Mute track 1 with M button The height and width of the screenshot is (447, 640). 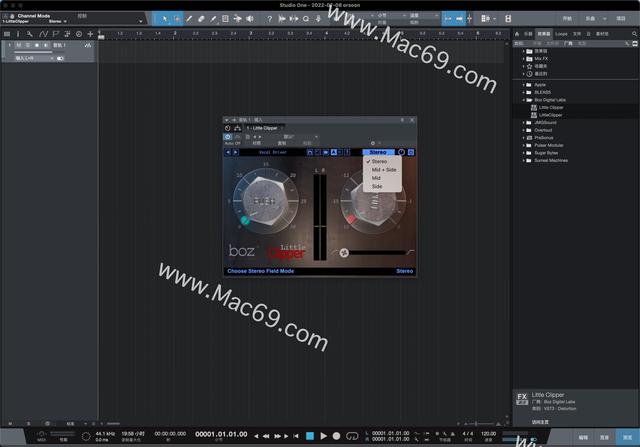(18, 46)
